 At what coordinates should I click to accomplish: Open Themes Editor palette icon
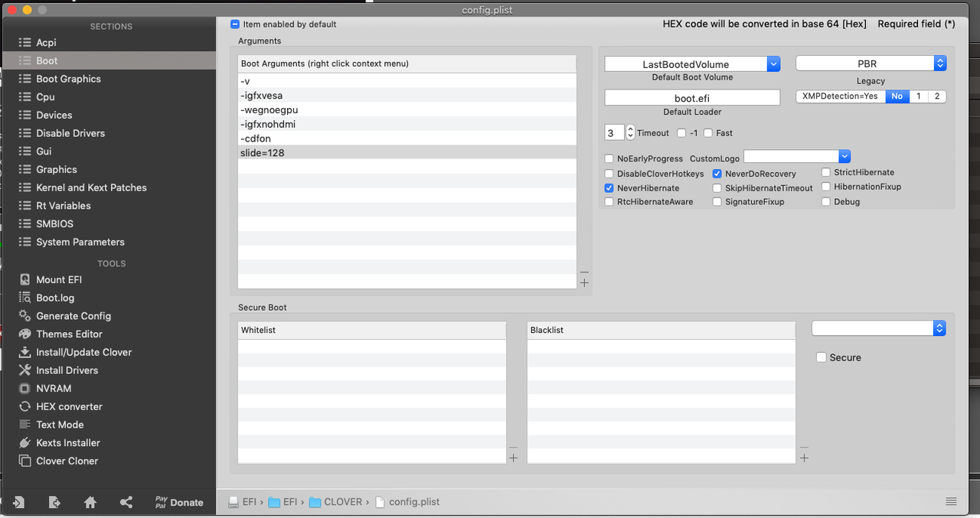point(24,334)
